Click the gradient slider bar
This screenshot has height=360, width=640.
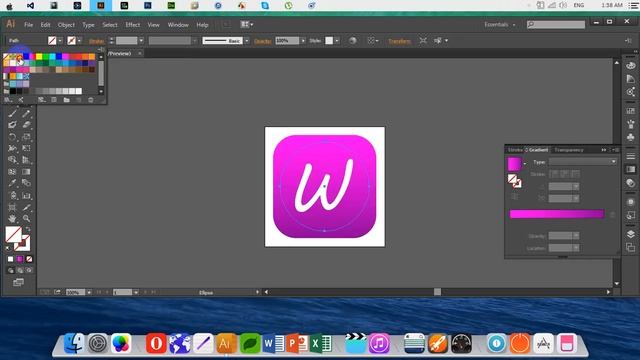(x=557, y=214)
